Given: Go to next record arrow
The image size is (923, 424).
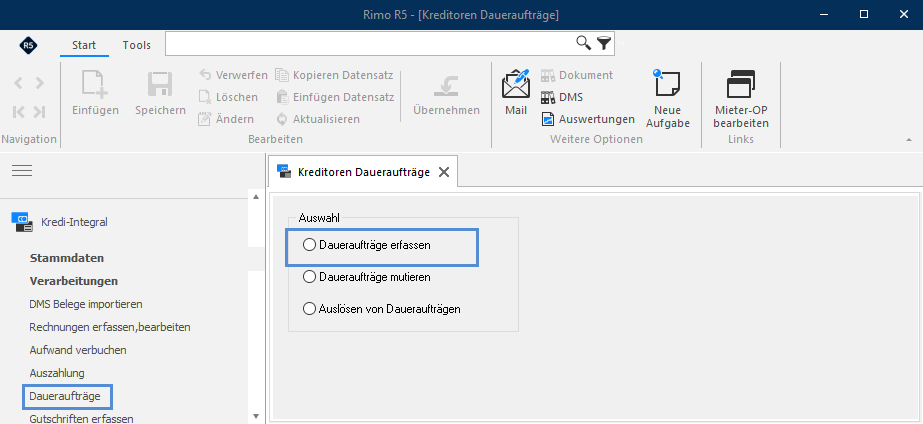Looking at the screenshot, I should click(x=39, y=83).
